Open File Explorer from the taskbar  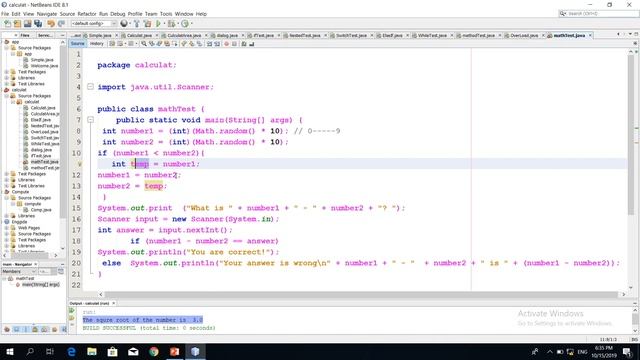click(x=92, y=351)
